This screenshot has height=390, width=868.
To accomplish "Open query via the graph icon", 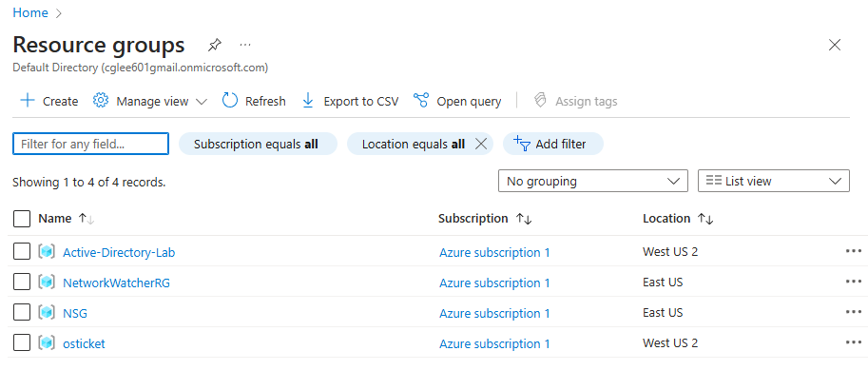I will pyautogui.click(x=421, y=101).
